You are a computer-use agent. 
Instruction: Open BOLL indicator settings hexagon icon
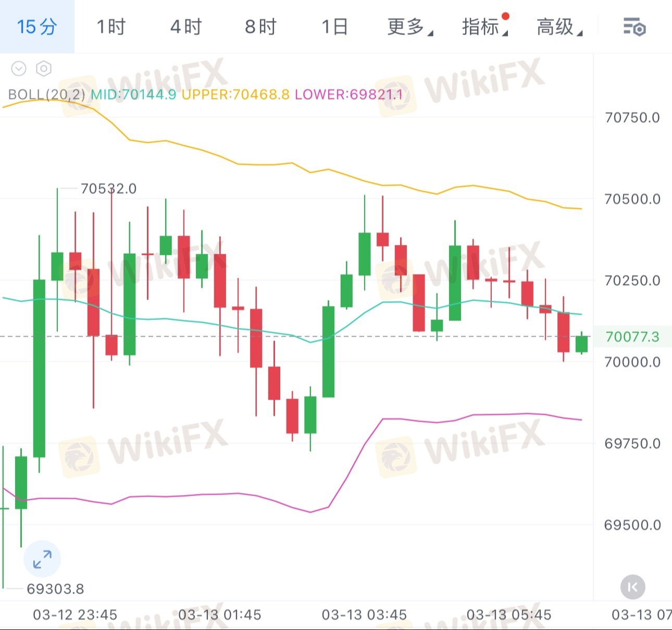coord(44,68)
